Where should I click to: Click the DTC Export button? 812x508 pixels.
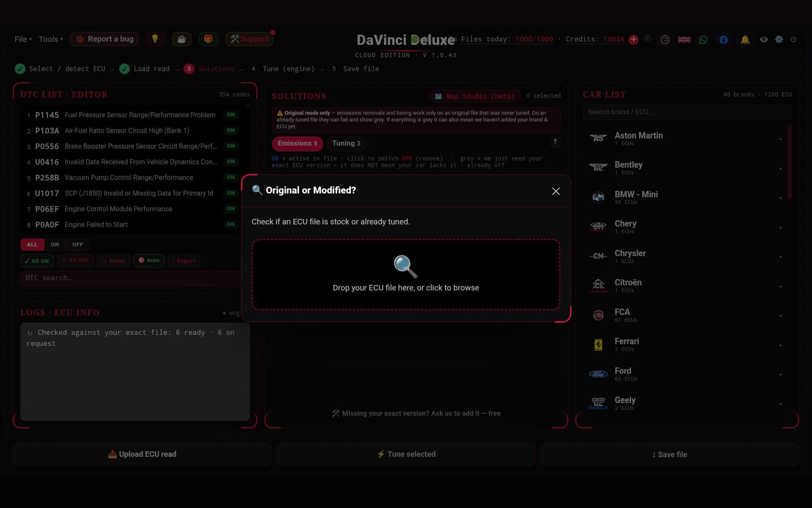pyautogui.click(x=184, y=261)
